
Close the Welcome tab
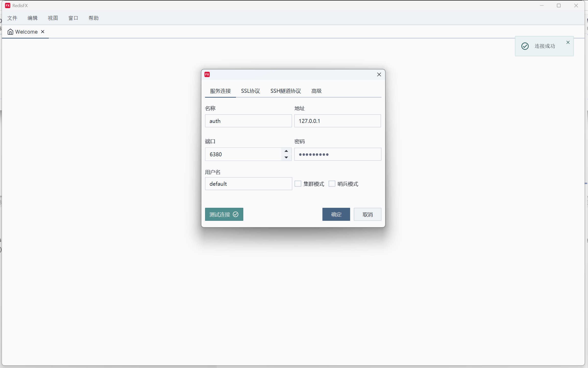43,32
